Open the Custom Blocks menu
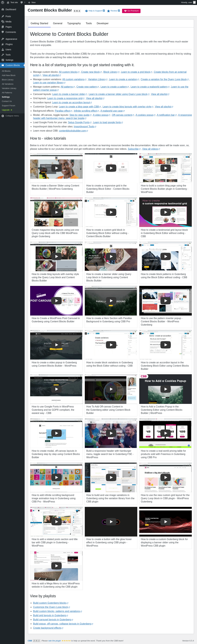This screenshot has width=197, height=644. [x=12, y=65]
